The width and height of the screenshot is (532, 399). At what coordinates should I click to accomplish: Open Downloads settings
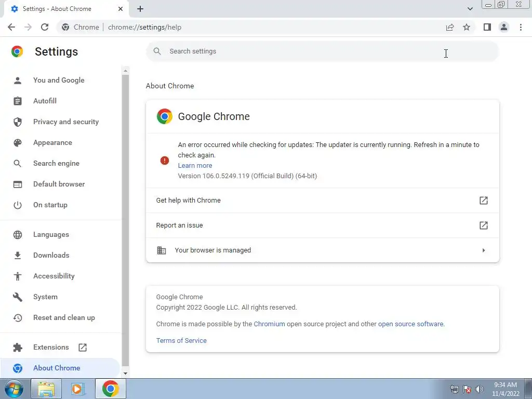[x=51, y=255]
